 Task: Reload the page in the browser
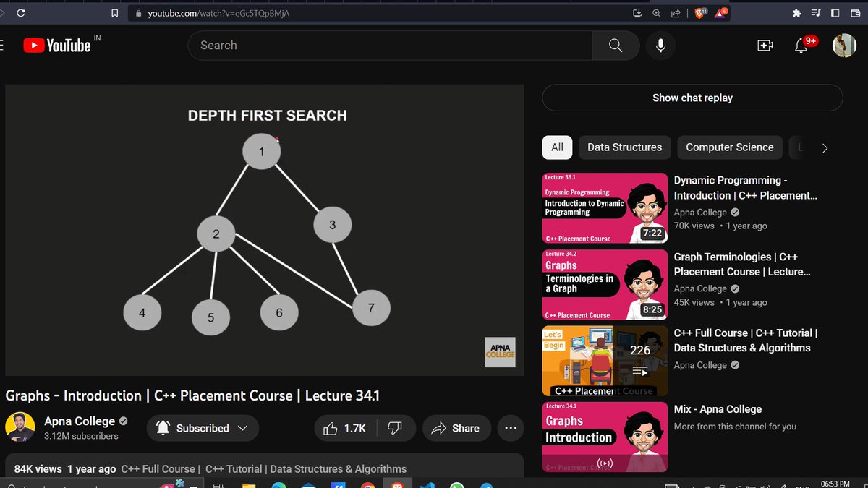[x=21, y=13]
